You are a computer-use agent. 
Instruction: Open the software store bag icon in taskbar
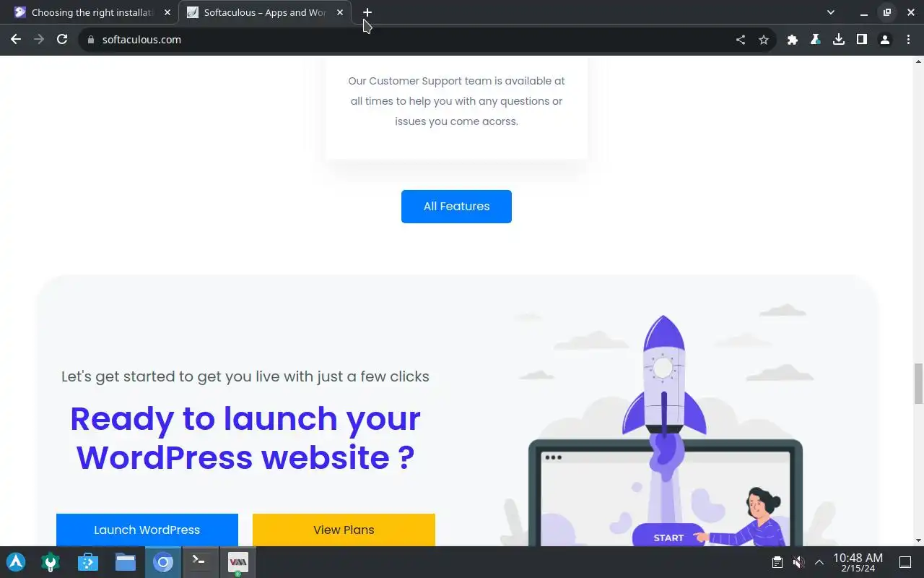point(88,562)
